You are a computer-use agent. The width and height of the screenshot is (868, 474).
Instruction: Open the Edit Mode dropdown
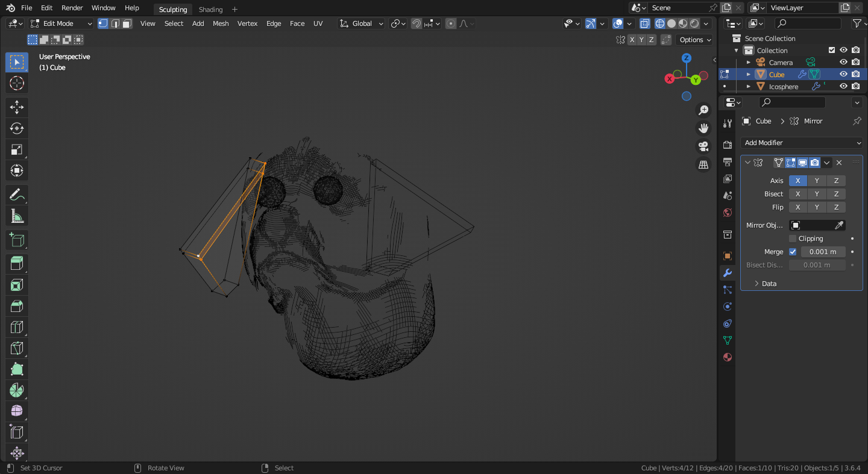[x=61, y=23]
